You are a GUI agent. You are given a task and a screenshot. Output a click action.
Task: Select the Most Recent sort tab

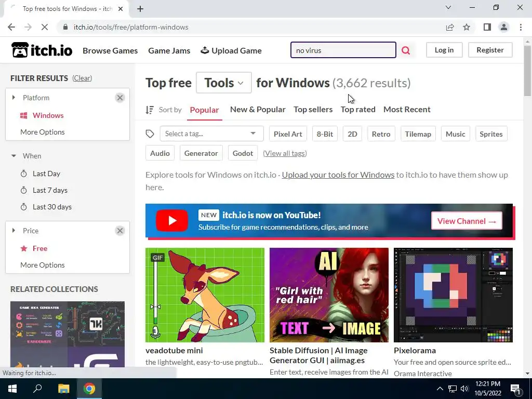[x=407, y=110]
